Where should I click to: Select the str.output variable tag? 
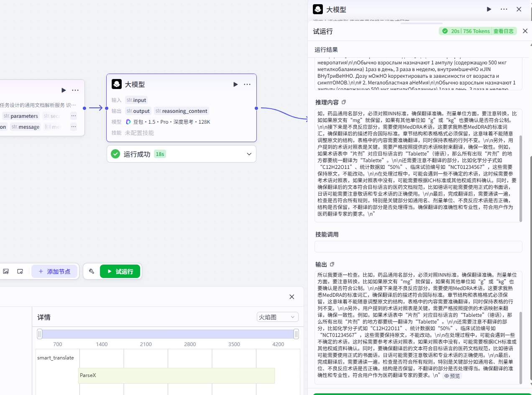(x=138, y=111)
